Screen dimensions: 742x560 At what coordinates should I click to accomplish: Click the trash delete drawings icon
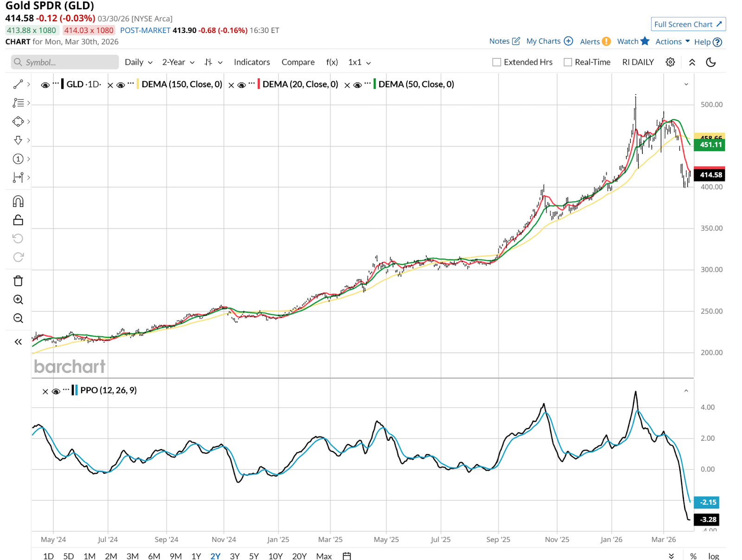[x=18, y=281]
